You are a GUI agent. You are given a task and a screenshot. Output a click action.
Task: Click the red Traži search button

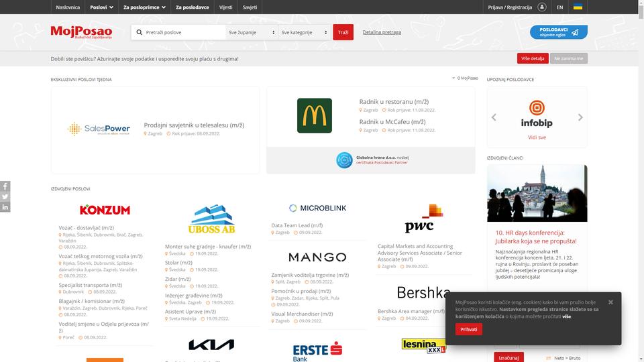tap(343, 32)
